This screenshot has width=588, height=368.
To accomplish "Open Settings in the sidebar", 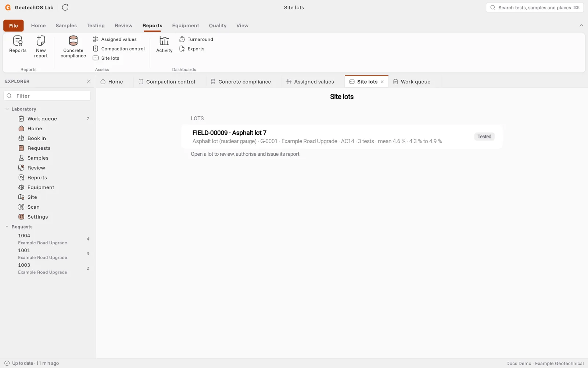I will click(x=47, y=217).
